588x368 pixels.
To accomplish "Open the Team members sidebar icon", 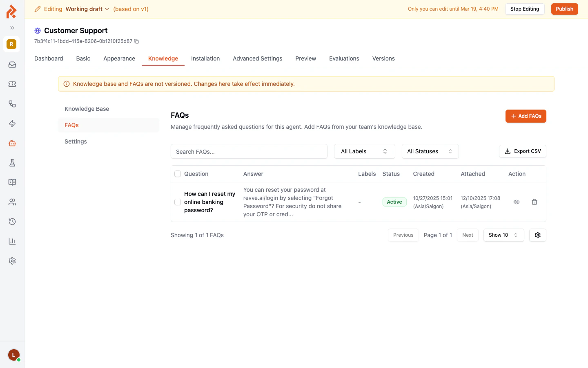I will pyautogui.click(x=12, y=202).
